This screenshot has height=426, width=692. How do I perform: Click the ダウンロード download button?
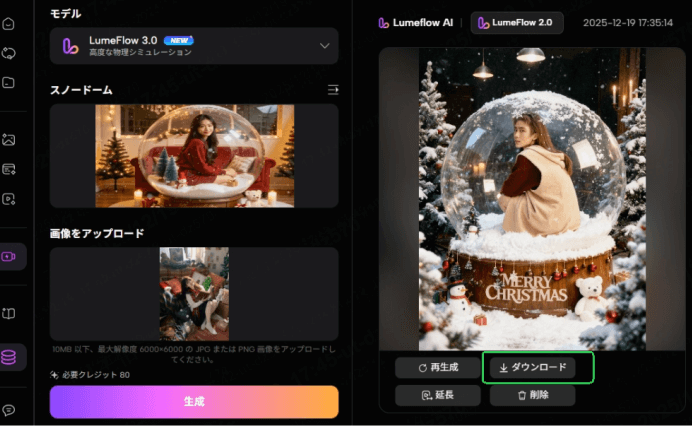(x=533, y=367)
